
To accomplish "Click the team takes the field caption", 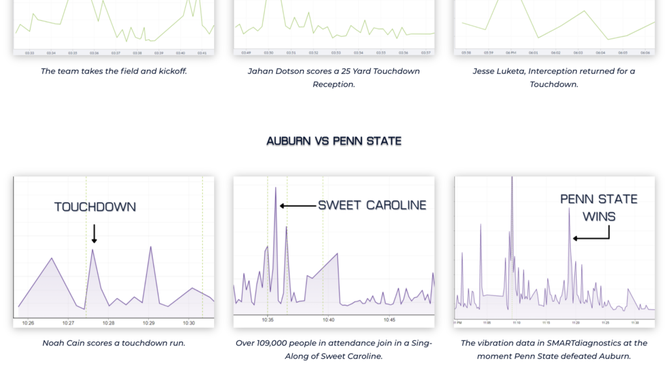I will (114, 71).
